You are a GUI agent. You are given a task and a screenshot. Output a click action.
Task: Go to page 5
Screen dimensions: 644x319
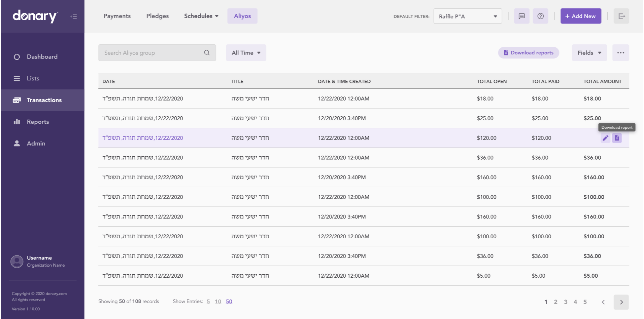click(585, 302)
